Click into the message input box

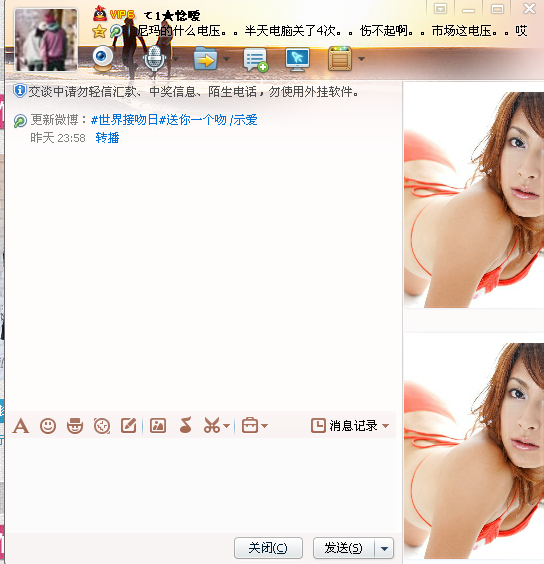(x=201, y=484)
